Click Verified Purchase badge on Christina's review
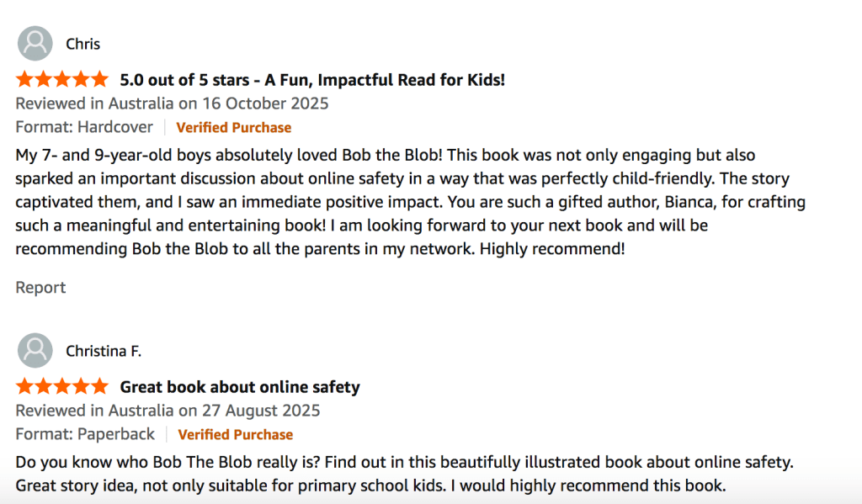Viewport: 862px width, 504px height. click(x=236, y=435)
